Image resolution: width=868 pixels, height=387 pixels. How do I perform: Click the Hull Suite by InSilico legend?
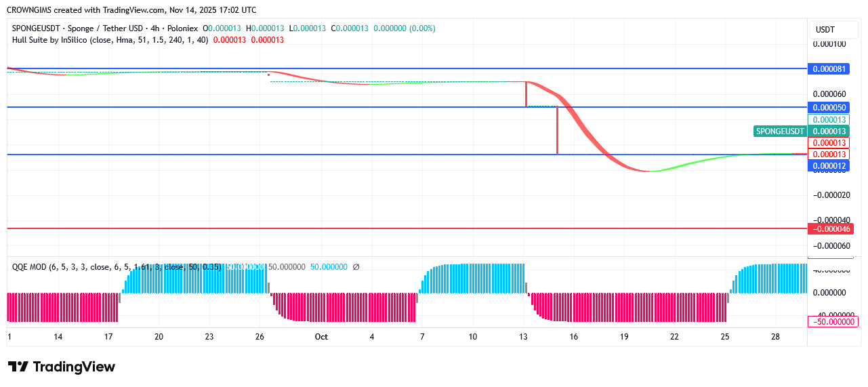point(51,40)
